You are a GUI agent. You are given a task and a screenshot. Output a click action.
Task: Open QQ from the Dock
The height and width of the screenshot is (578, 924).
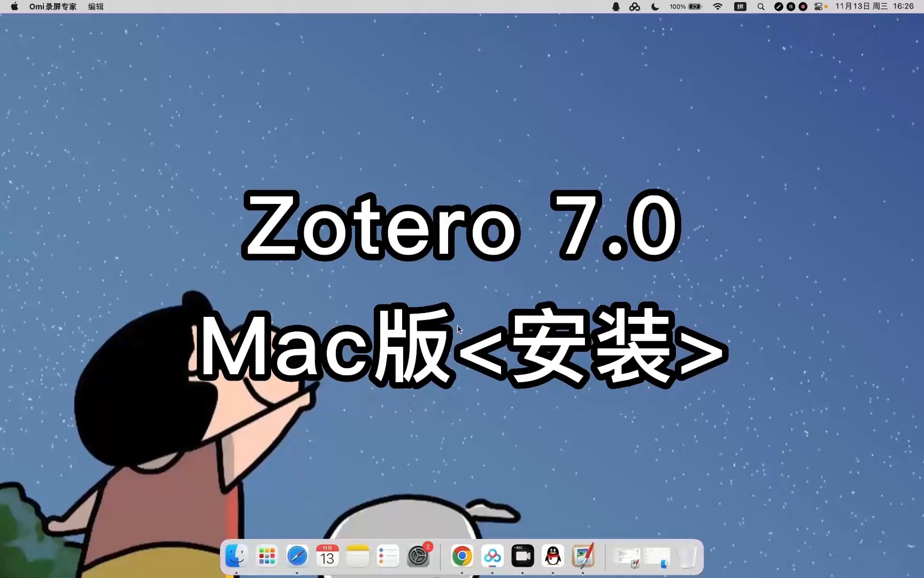(x=553, y=556)
